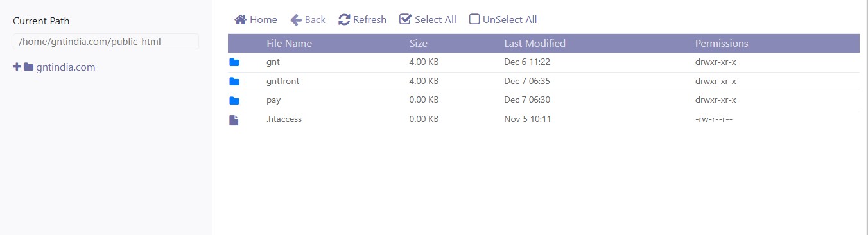Open the .htaccess file name
Image resolution: width=868 pixels, height=235 pixels.
pyautogui.click(x=284, y=119)
